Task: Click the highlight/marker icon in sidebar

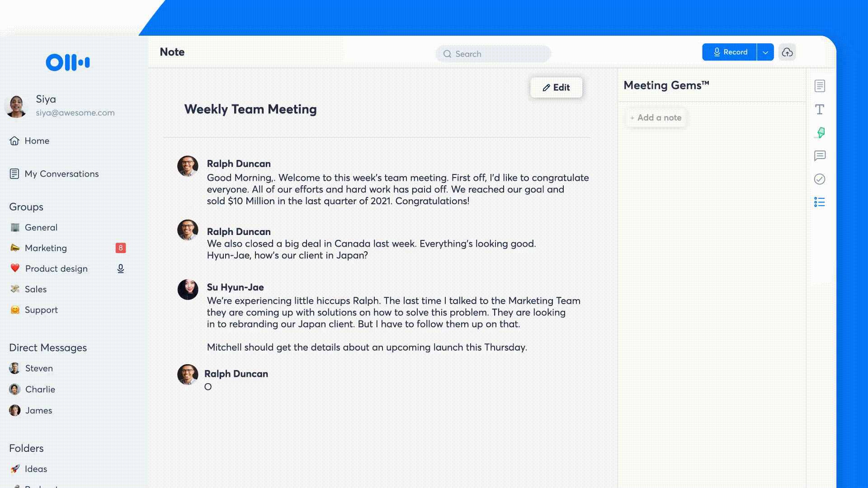Action: pyautogui.click(x=820, y=132)
